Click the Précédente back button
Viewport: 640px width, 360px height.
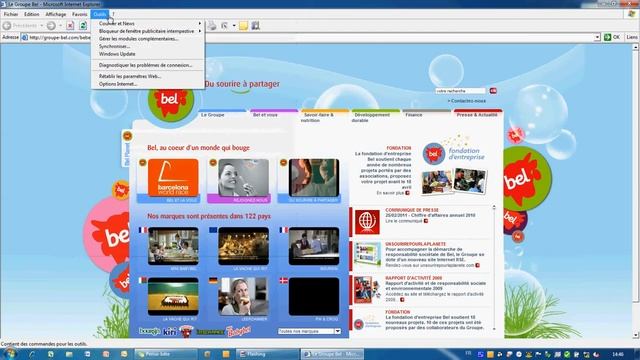[x=20, y=26]
